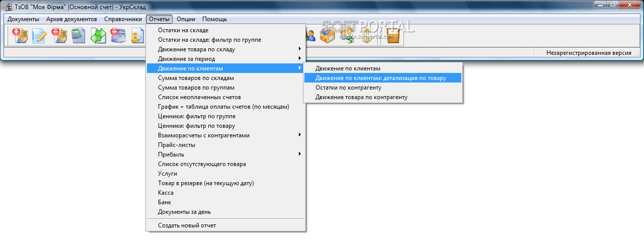Screen dimensions: 644x243
Task: Select Сумма товаров по группам
Action: 226,88
